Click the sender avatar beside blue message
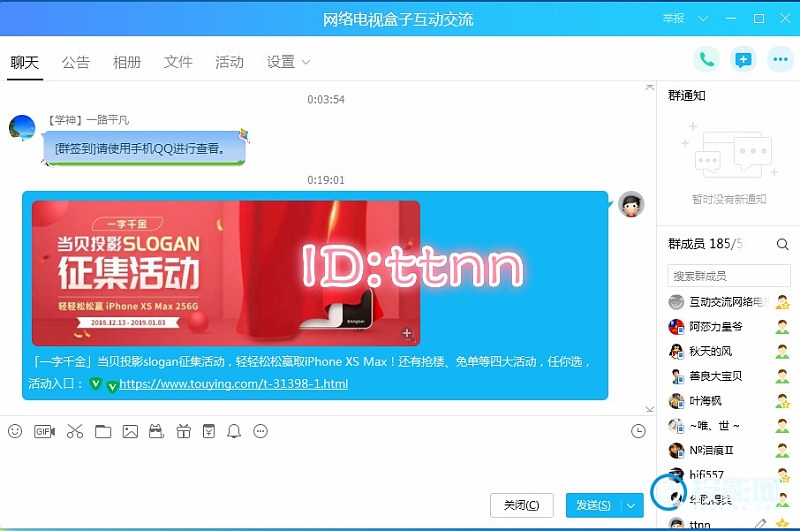Image resolution: width=800 pixels, height=531 pixels. 631,205
